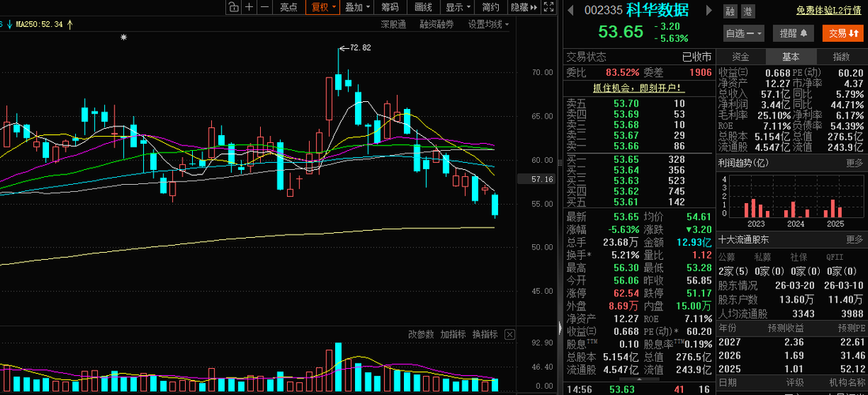The height and width of the screenshot is (395, 868).
Task: Open the 筹码 chip distribution view
Action: click(x=390, y=7)
